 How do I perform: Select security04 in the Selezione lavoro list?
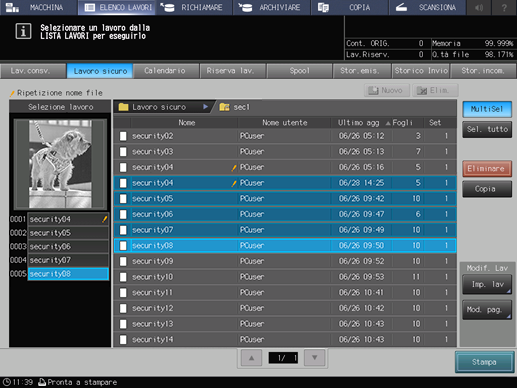[68, 219]
